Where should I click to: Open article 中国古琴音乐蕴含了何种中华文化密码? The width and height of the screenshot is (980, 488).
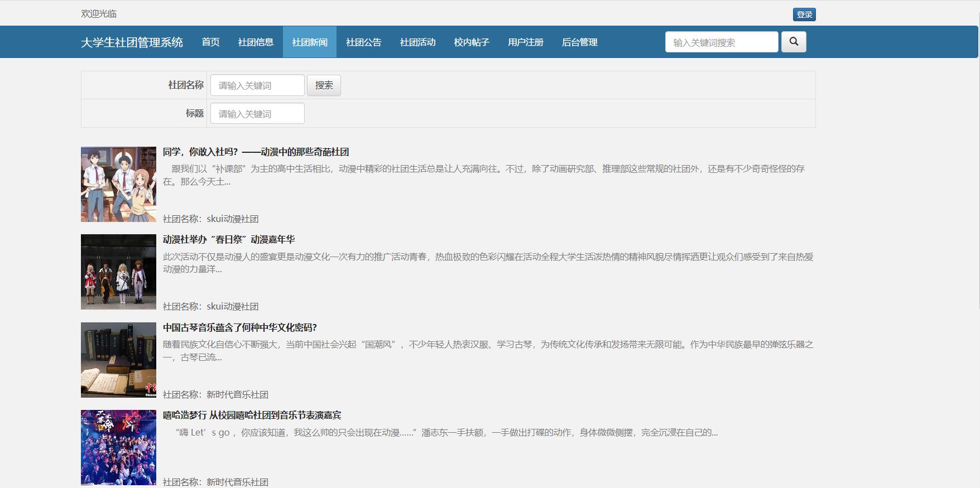[240, 327]
